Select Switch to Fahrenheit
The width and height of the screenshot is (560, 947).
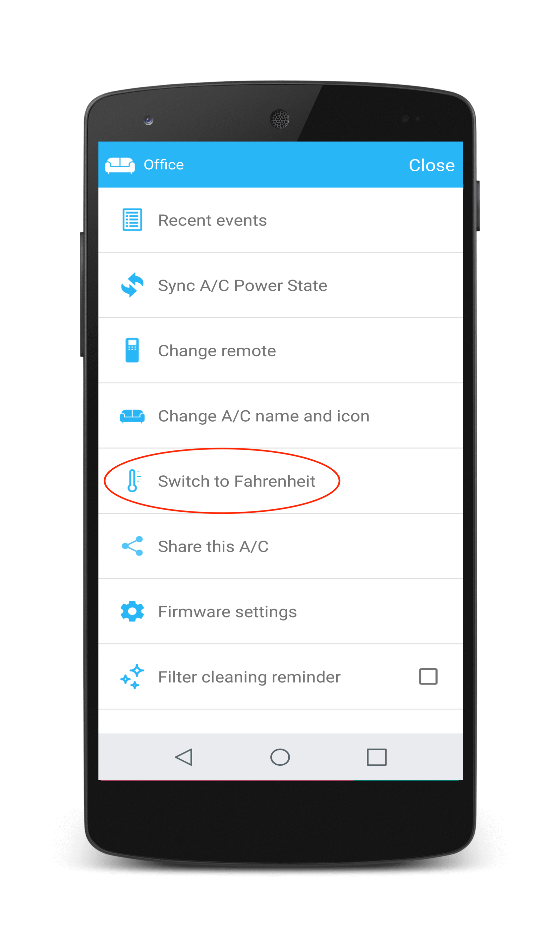[x=280, y=481]
